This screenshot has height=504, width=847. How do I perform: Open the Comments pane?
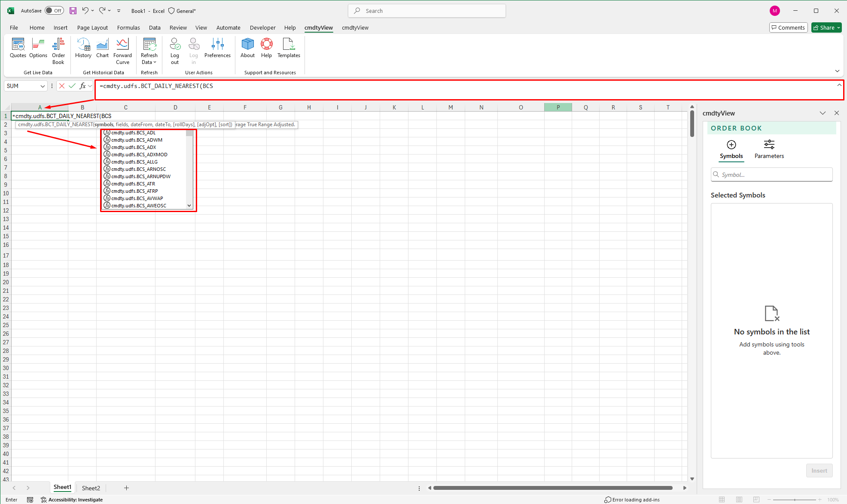pos(788,27)
